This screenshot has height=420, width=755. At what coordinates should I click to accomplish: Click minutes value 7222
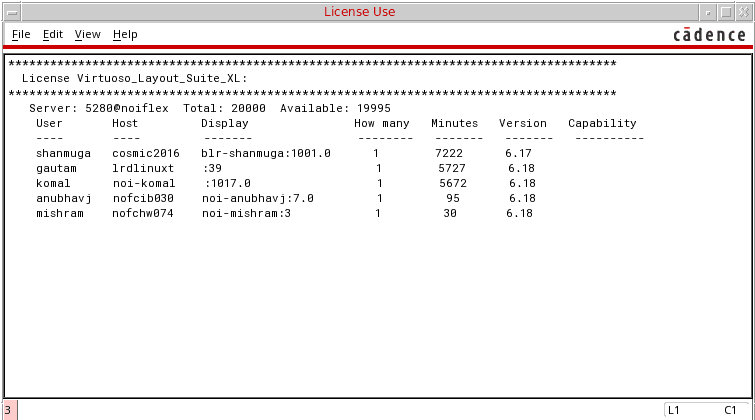click(449, 154)
